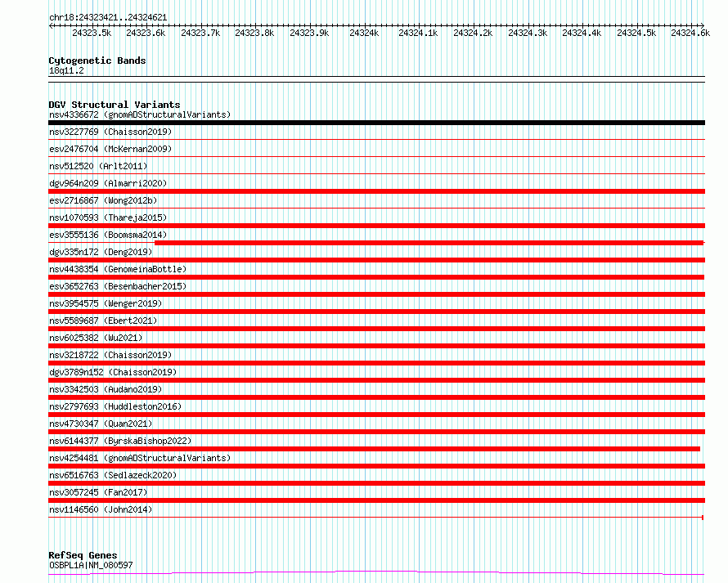This screenshot has height=583, width=728.
Task: Click variant esv3555136 (Boomsma2014)
Action: click(x=108, y=235)
